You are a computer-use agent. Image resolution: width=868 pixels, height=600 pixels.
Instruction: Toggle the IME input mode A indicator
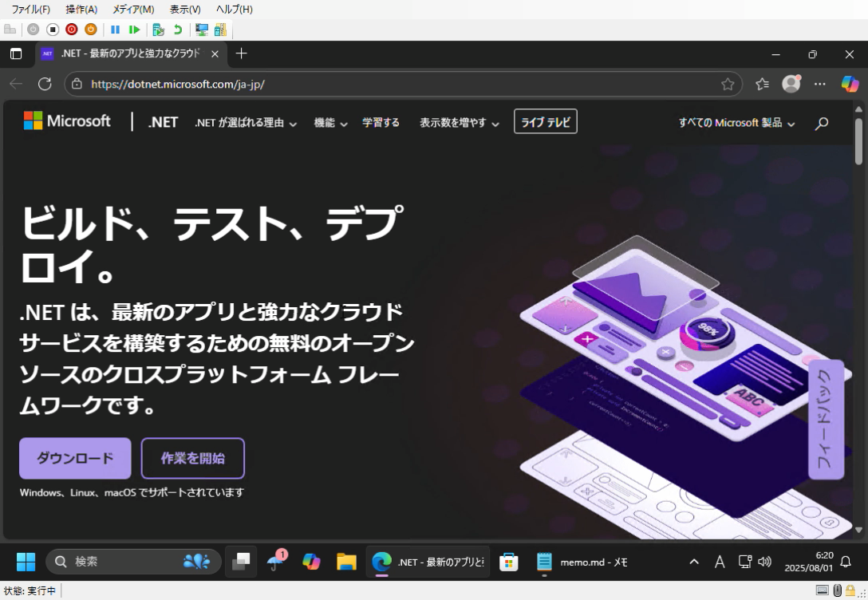[x=720, y=562]
